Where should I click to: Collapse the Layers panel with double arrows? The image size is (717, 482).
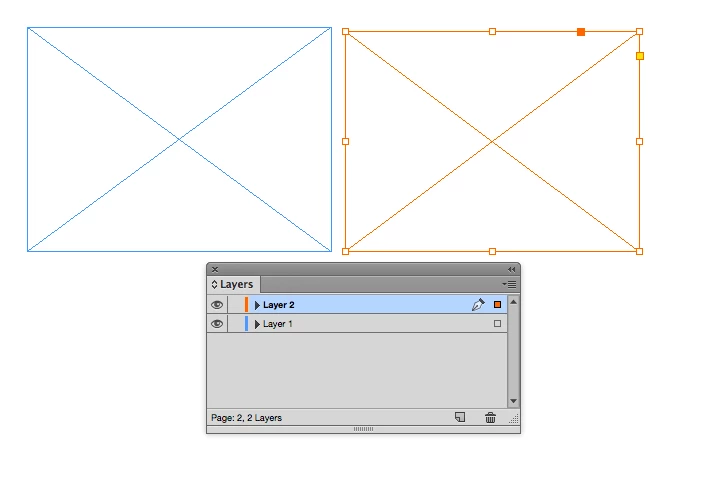coord(512,269)
